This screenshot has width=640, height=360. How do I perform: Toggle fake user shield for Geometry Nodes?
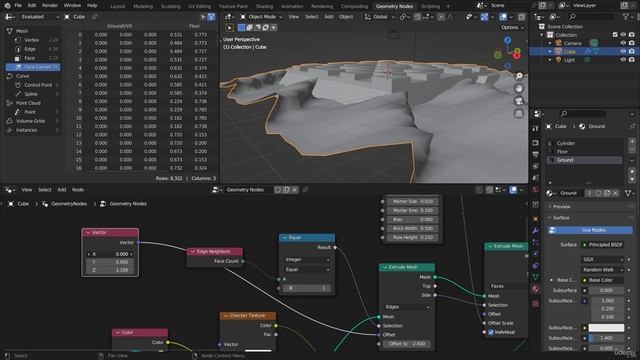[278, 190]
